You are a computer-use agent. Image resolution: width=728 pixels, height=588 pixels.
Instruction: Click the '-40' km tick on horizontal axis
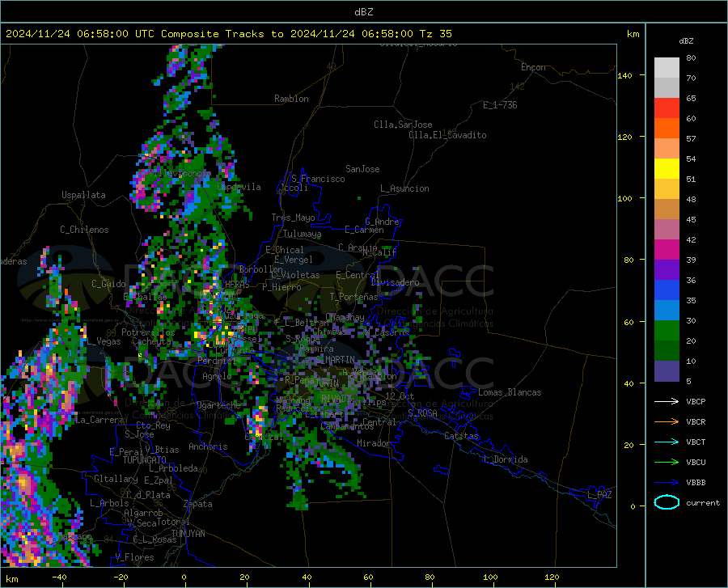tap(59, 577)
